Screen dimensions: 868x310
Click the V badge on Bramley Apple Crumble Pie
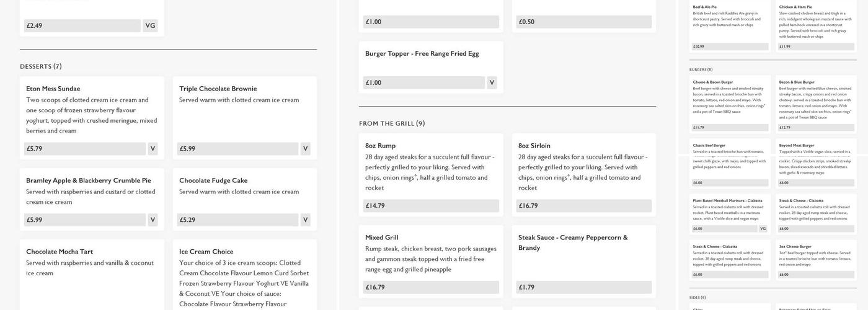[153, 220]
